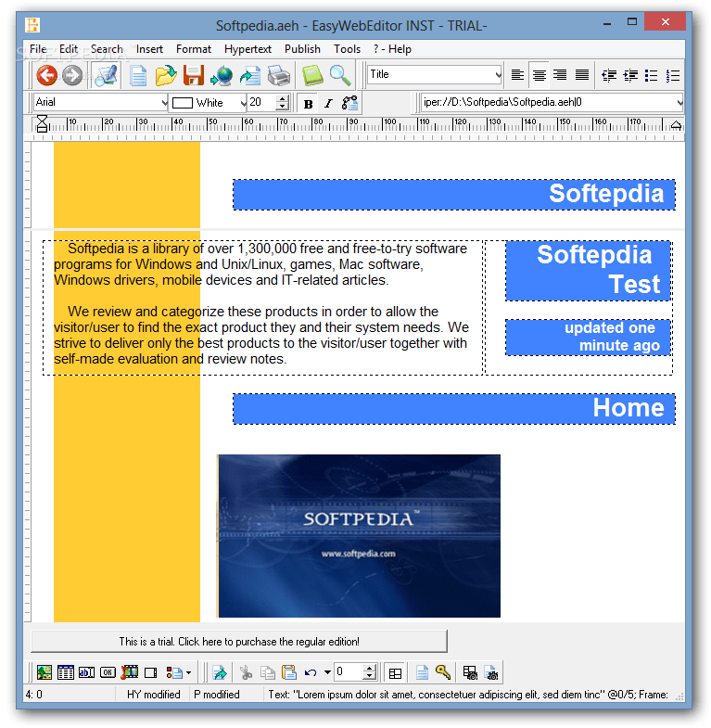Click the globe preview in browser icon
The width and height of the screenshot is (711, 728).
pyautogui.click(x=221, y=76)
